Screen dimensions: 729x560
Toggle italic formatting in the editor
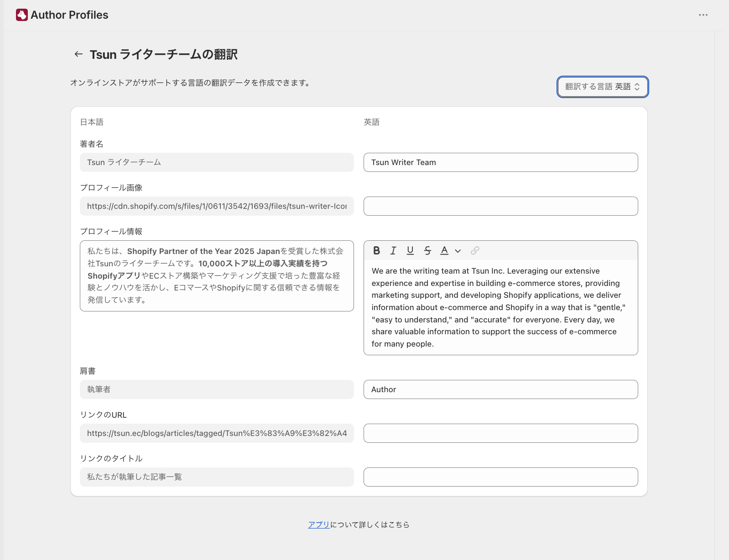[x=393, y=250]
